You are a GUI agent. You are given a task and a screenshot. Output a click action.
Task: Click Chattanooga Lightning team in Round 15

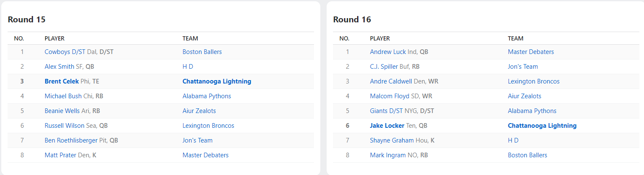tap(217, 81)
